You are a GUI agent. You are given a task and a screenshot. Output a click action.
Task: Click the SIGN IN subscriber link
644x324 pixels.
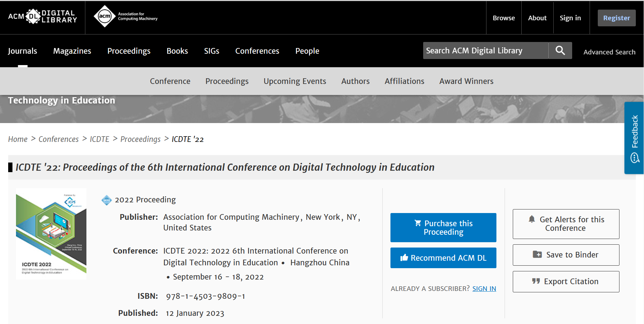484,288
